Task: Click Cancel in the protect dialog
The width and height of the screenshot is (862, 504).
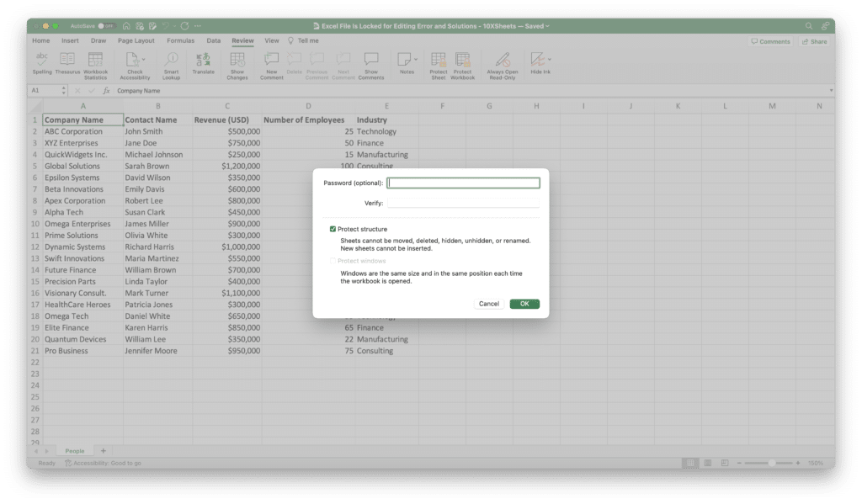Action: tap(489, 304)
